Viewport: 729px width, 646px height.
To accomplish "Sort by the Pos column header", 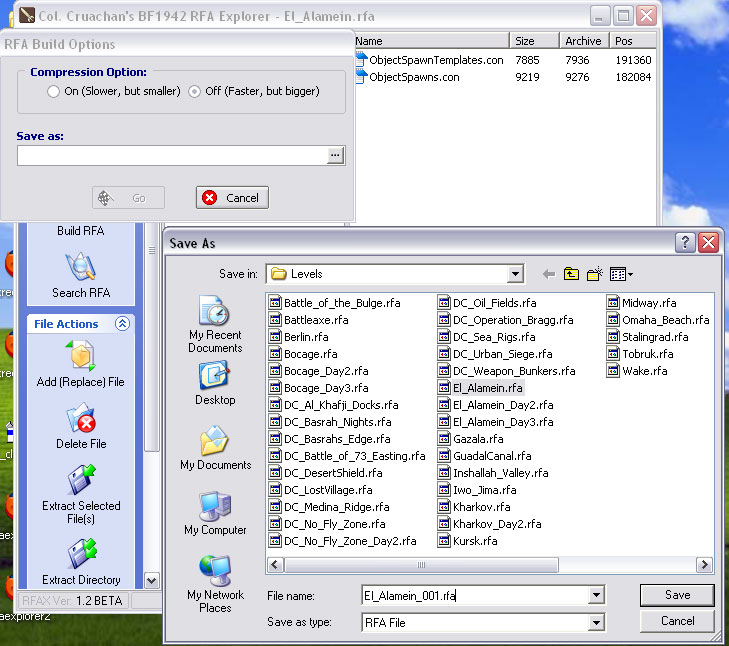I will point(633,41).
